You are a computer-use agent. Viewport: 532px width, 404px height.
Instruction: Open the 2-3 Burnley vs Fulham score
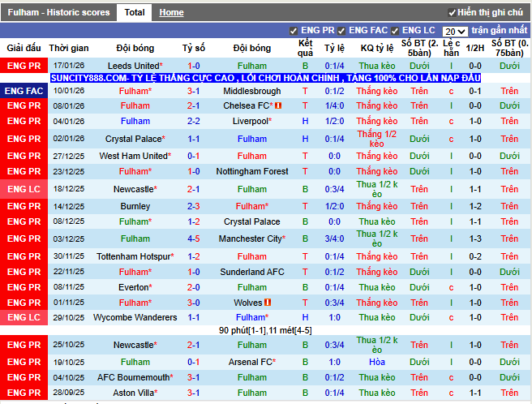pyautogui.click(x=193, y=206)
